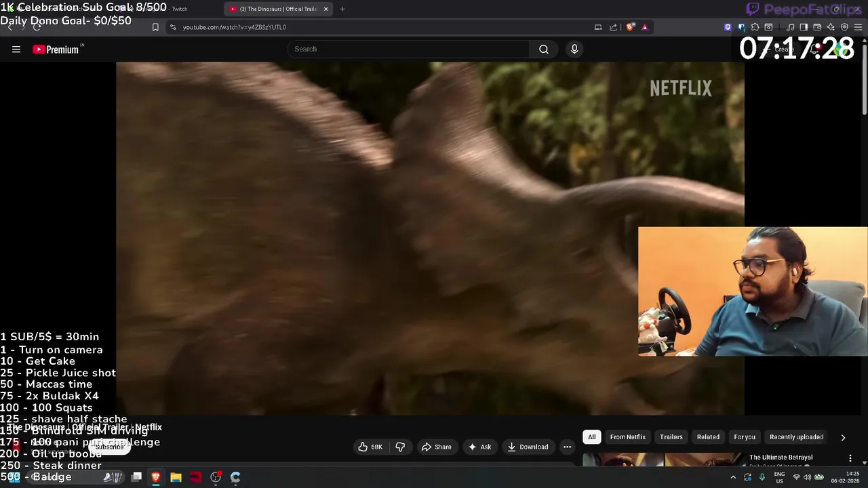Viewport: 868px width, 488px height.
Task: Open the Brave Wallet icon
Action: coord(817,27)
